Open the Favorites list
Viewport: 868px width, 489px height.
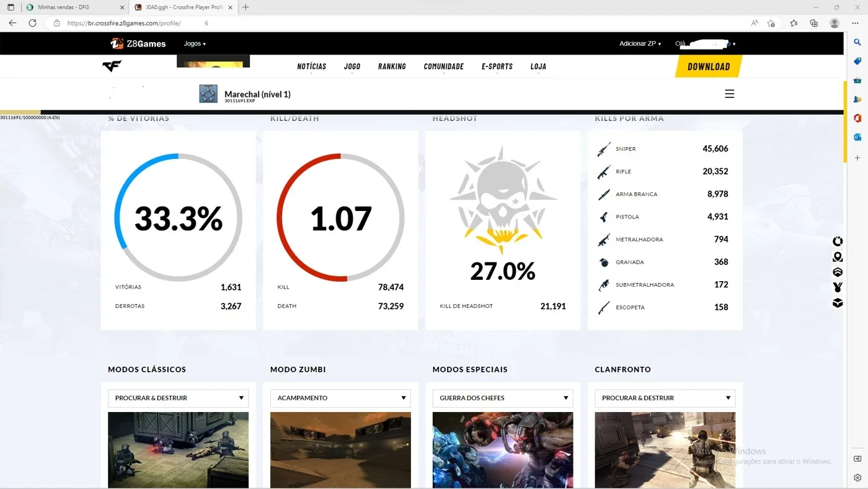click(794, 23)
